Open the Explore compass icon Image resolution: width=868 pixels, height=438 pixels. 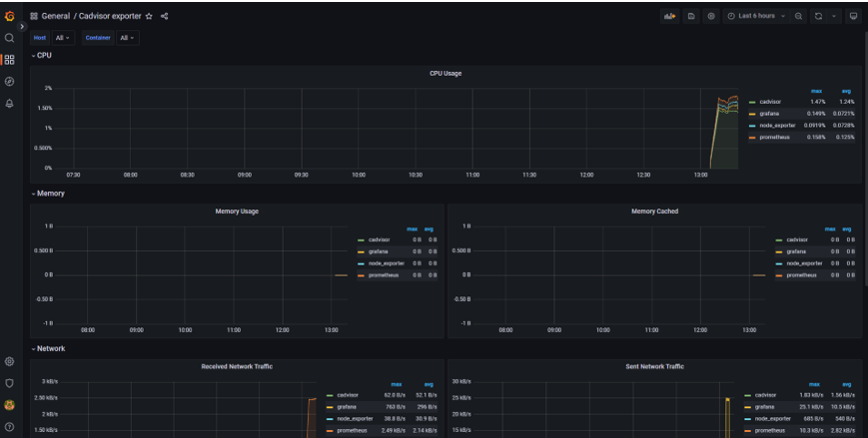coord(9,81)
